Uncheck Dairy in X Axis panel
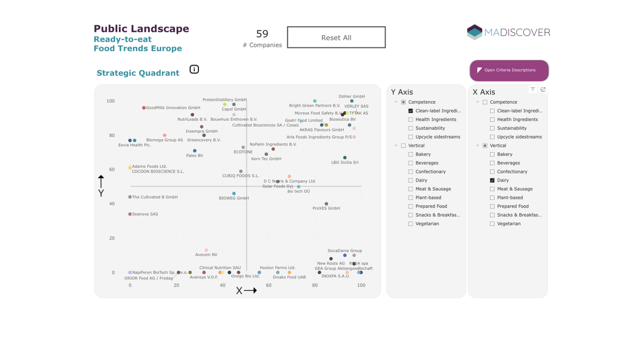 492,180
